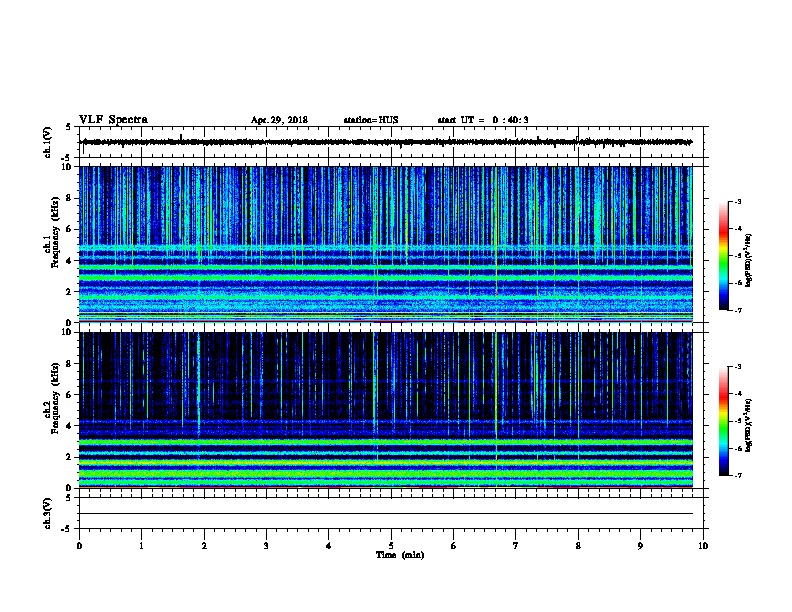792x612 pixels.
Task: Click the ch.1 colorbar's log(PSD) unit label
Action: [748, 260]
